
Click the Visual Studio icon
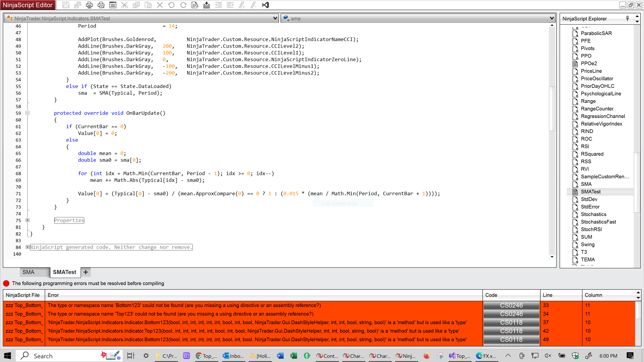pyautogui.click(x=265, y=5)
